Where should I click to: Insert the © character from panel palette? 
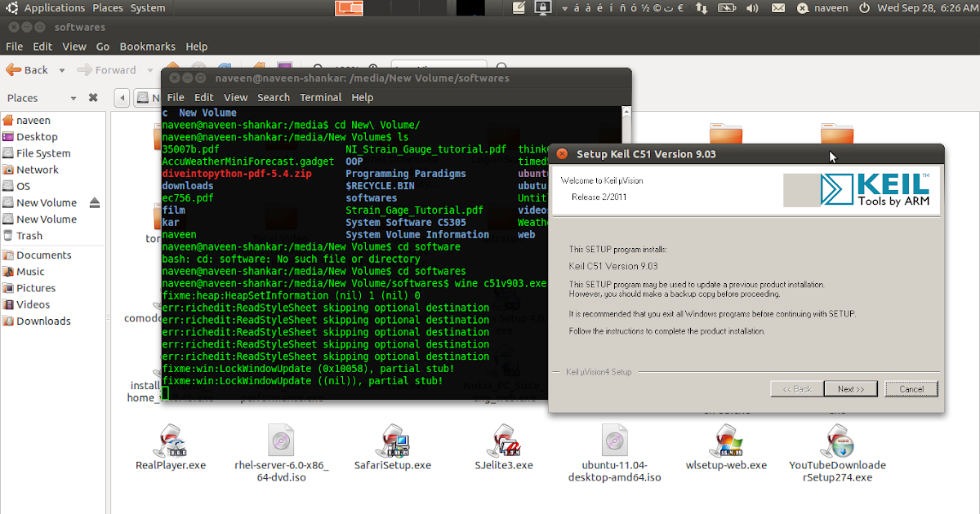pyautogui.click(x=655, y=8)
